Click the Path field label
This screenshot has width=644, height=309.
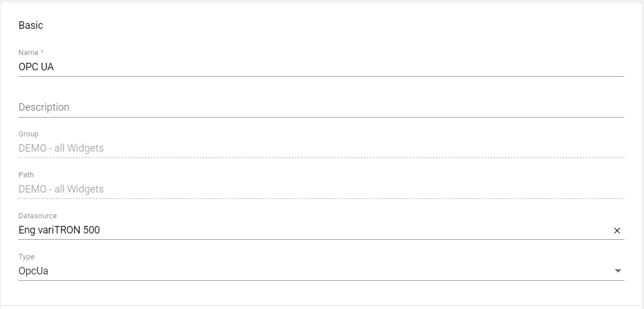[x=26, y=175]
